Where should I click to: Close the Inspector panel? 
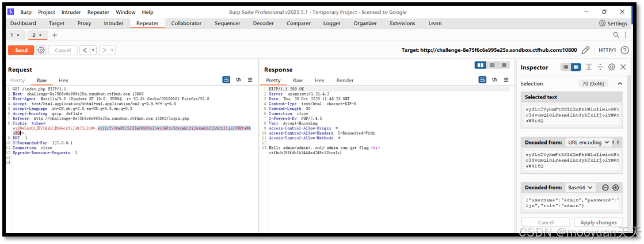(x=623, y=67)
